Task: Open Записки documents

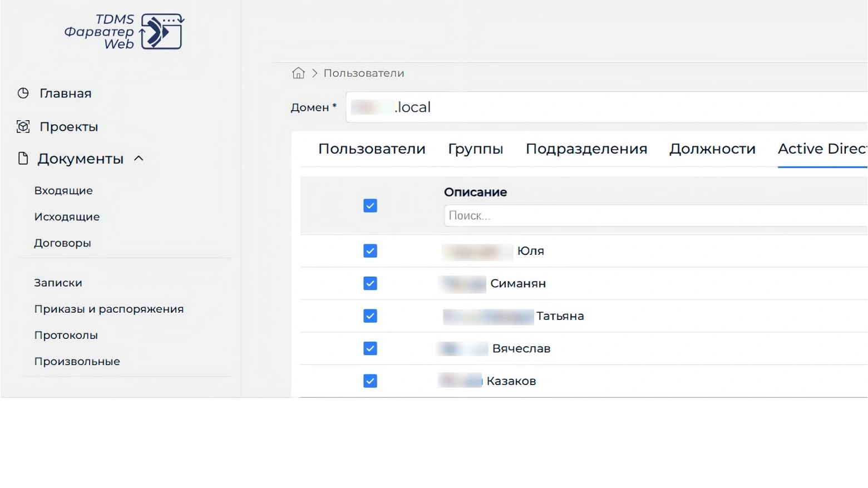Action: click(x=58, y=283)
